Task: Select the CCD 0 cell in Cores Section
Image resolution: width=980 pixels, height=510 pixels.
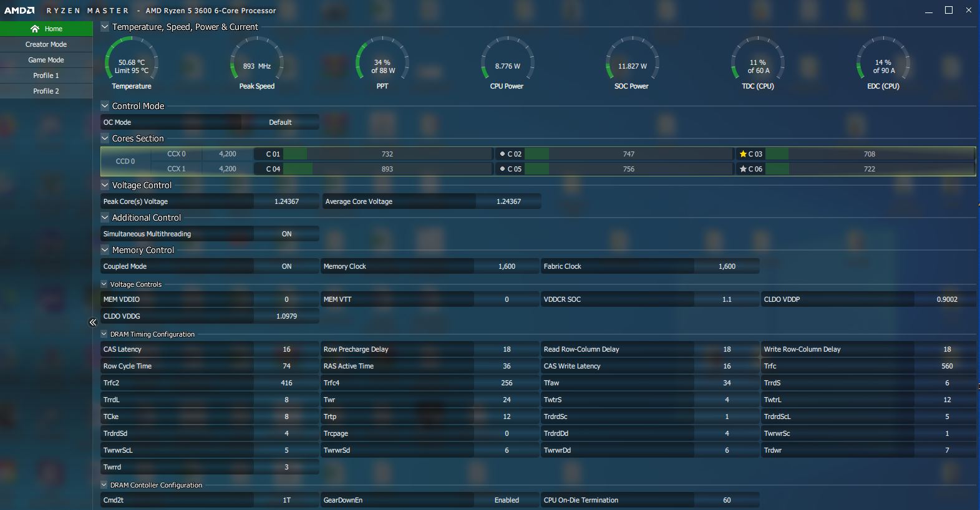Action: (125, 161)
